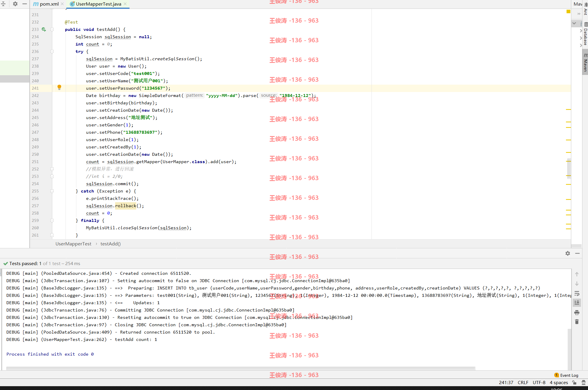This screenshot has height=390, width=588.
Task: Open project panel settings gear
Action: coord(15,4)
